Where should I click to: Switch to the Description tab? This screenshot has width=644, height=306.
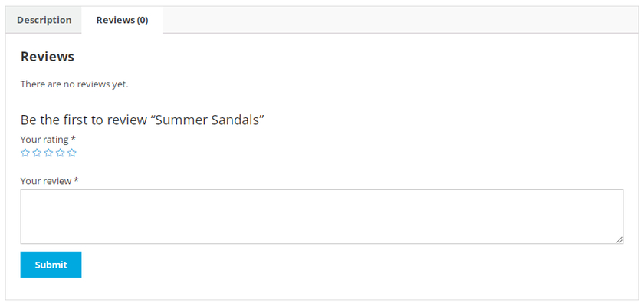point(44,20)
